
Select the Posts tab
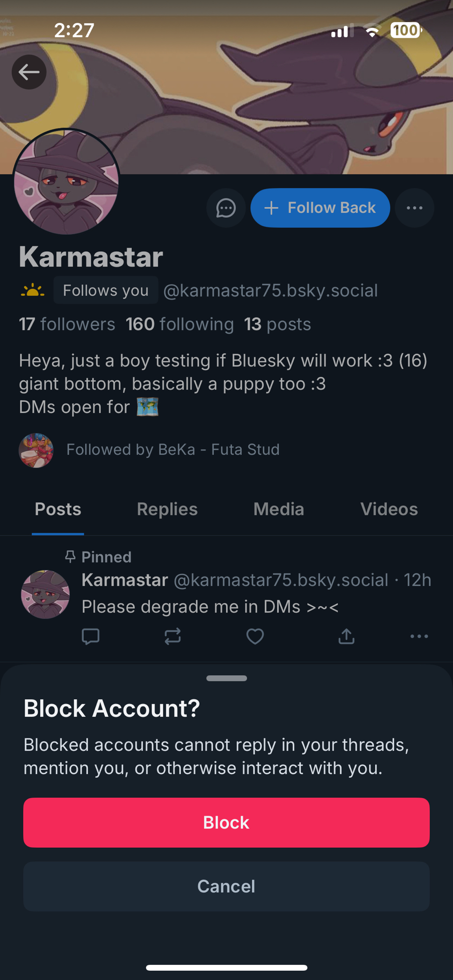click(58, 509)
